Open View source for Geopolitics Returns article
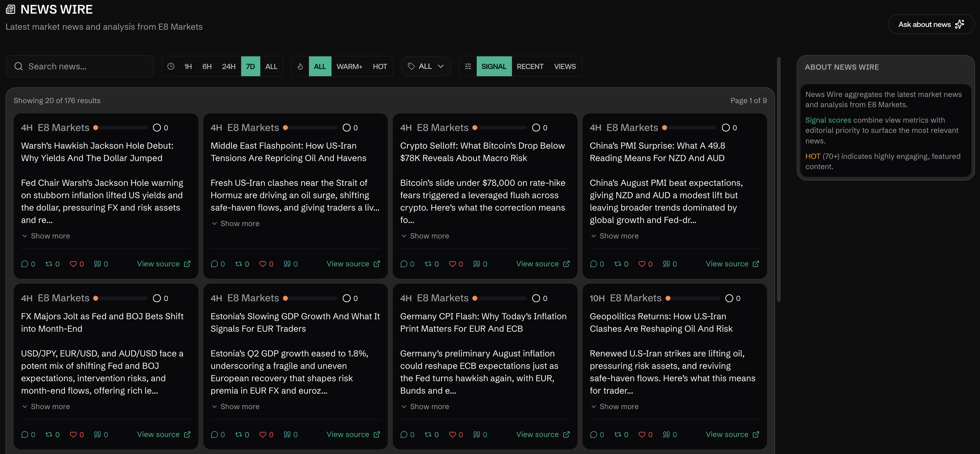980x454 pixels. [732, 434]
